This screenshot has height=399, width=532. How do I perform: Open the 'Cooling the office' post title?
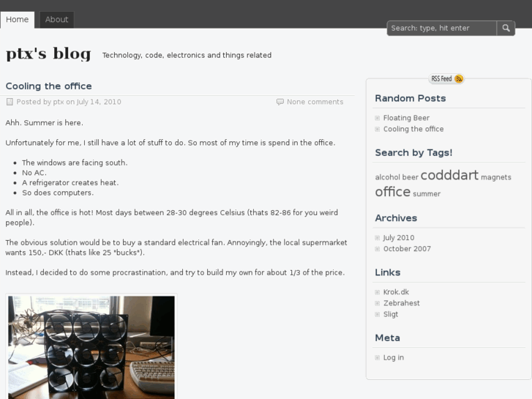(x=49, y=86)
